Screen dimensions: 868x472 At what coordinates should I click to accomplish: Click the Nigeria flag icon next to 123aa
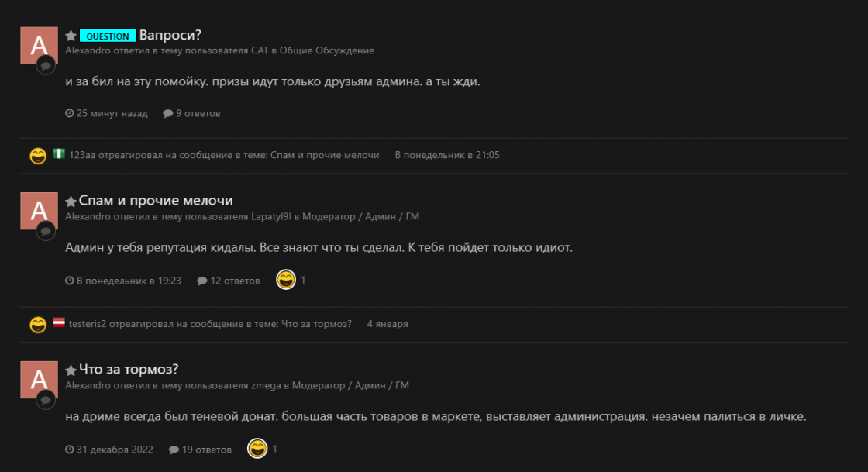58,155
